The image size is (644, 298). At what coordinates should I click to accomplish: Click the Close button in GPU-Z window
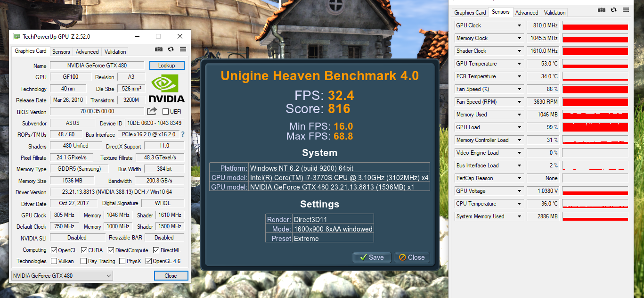tap(171, 276)
